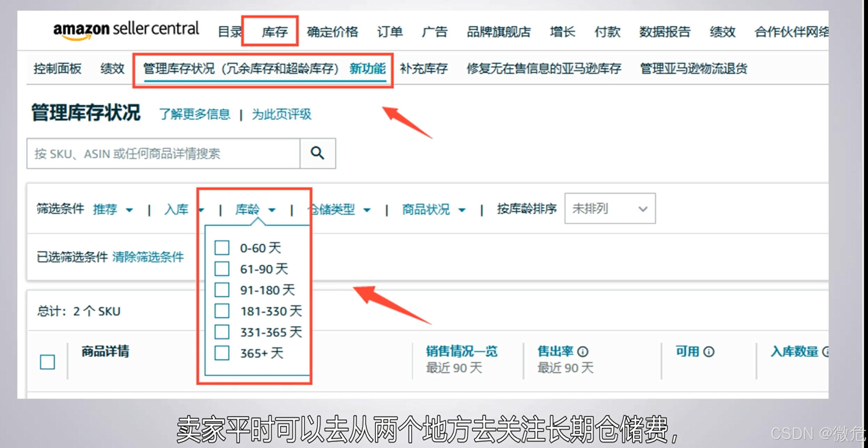The width and height of the screenshot is (868, 448).
Task: Toggle select-all checkbox beside 商品详情
Action: (47, 362)
